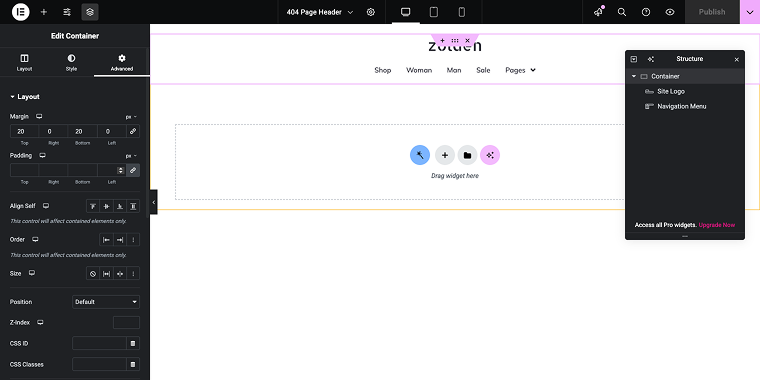
Task: Switch to the Layout tab
Action: coord(24,63)
